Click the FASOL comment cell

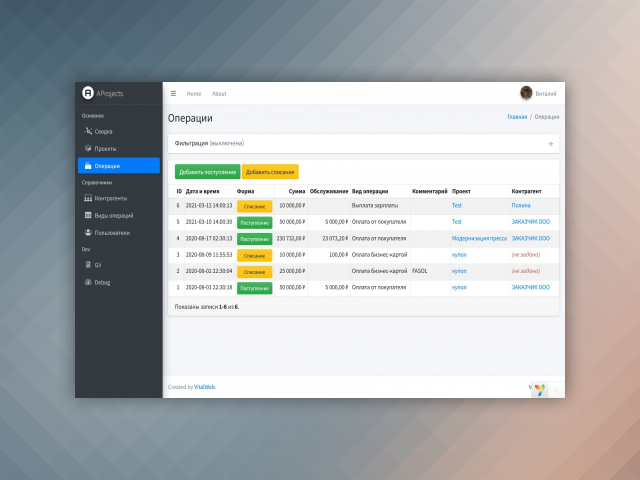coord(430,271)
